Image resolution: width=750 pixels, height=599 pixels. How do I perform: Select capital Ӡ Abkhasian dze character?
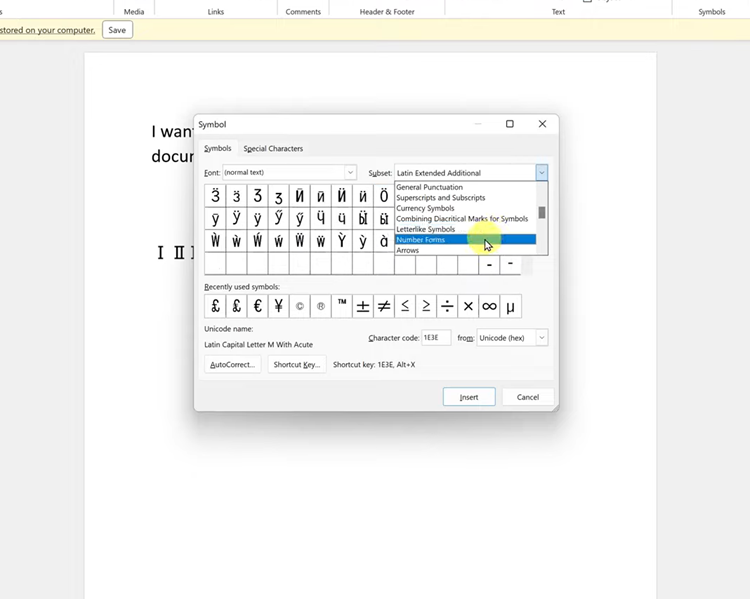tap(257, 196)
